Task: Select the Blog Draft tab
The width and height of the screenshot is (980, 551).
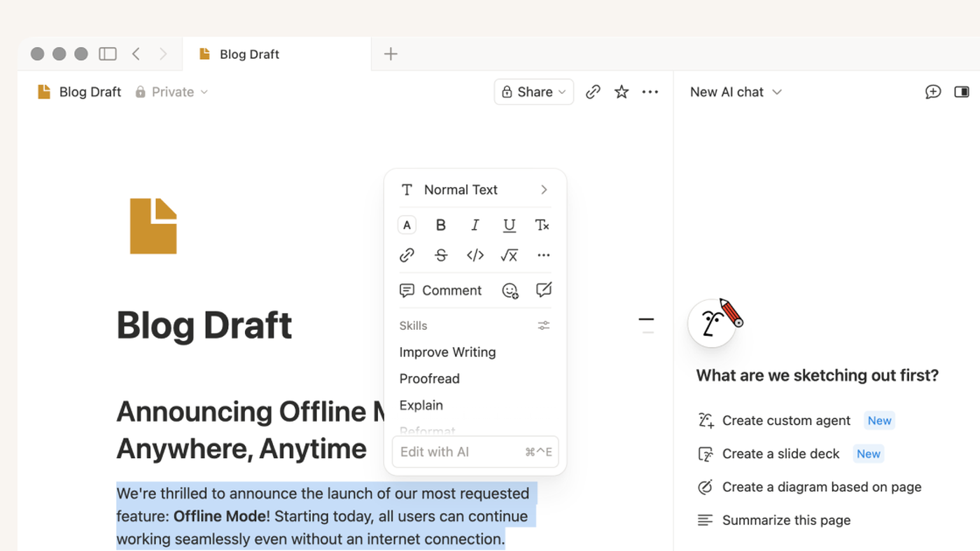Action: (x=276, y=54)
